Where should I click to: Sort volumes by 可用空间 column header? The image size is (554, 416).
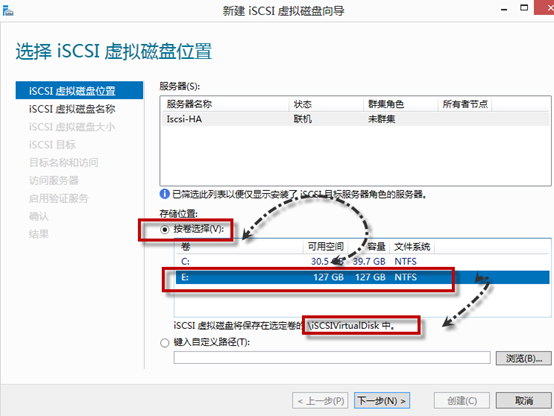point(325,246)
